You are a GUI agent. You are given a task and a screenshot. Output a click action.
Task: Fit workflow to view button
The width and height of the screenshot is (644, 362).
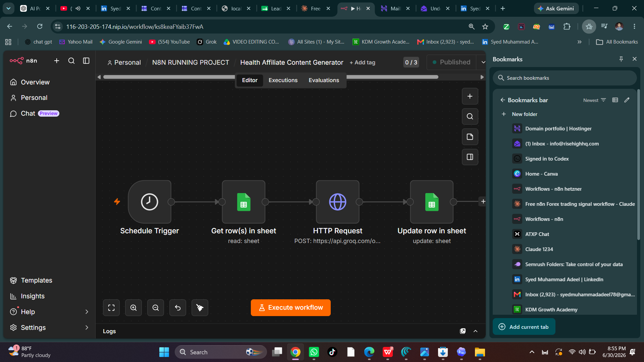point(111,308)
